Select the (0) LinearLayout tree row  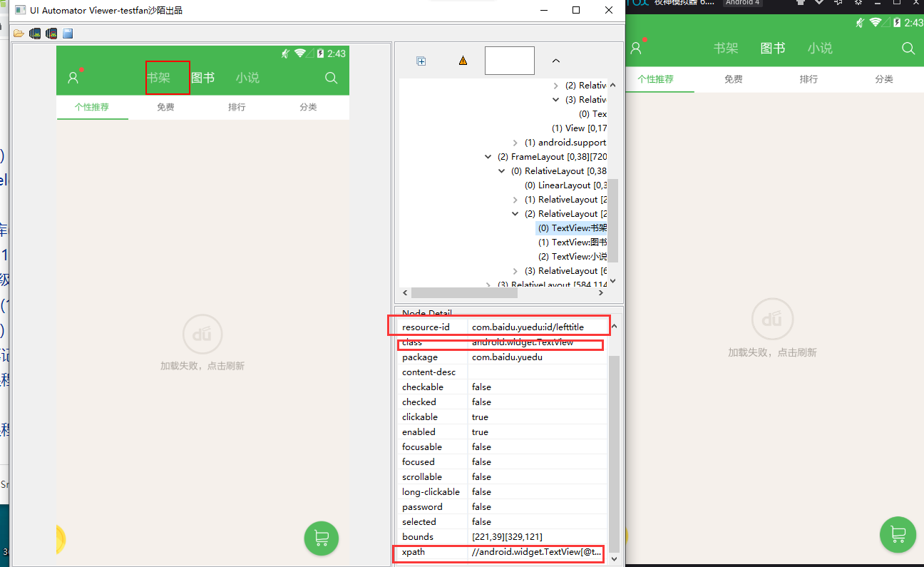pos(565,185)
